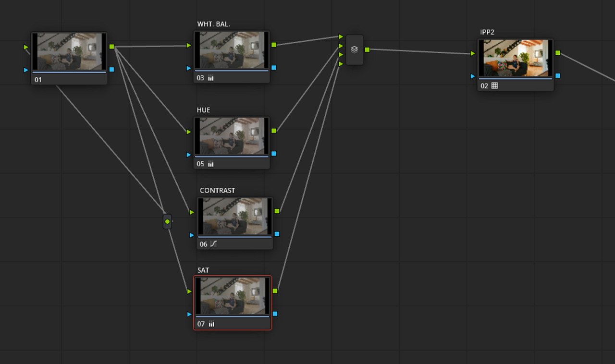Click the blue key output of HUE node
The image size is (615, 364).
(x=273, y=154)
